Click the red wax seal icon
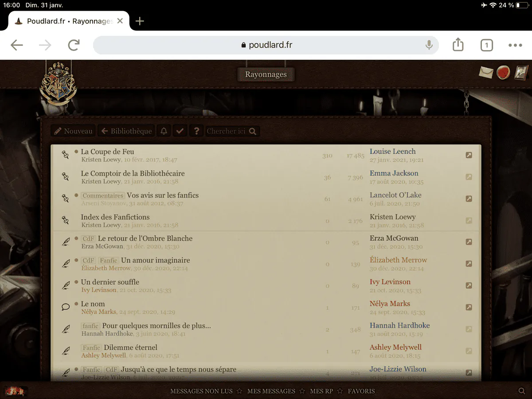 click(x=503, y=72)
